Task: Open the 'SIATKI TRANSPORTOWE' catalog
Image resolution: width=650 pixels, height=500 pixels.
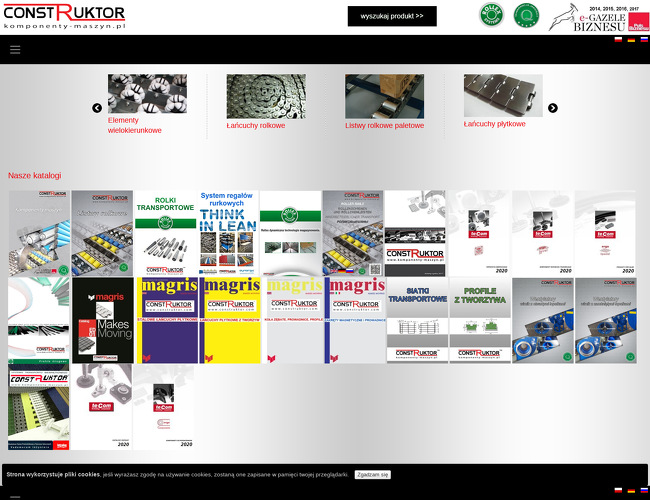Action: tap(417, 320)
